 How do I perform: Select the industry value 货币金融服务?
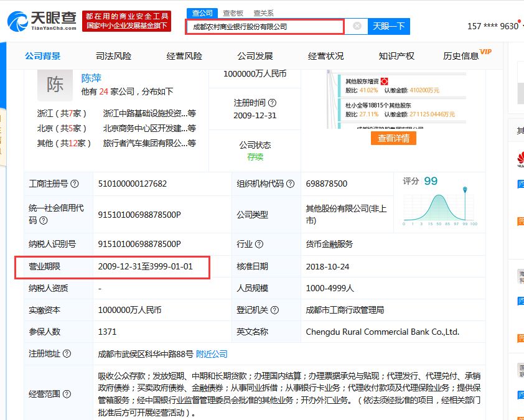click(329, 245)
